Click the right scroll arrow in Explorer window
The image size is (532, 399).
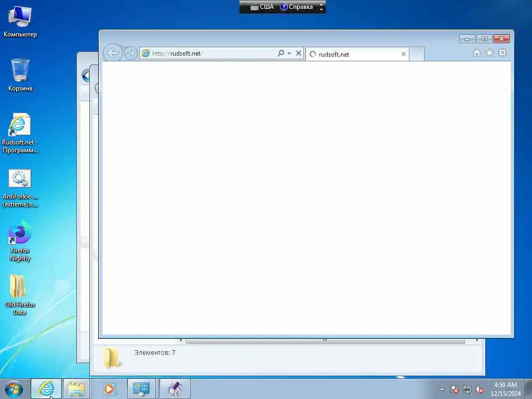coord(477,340)
